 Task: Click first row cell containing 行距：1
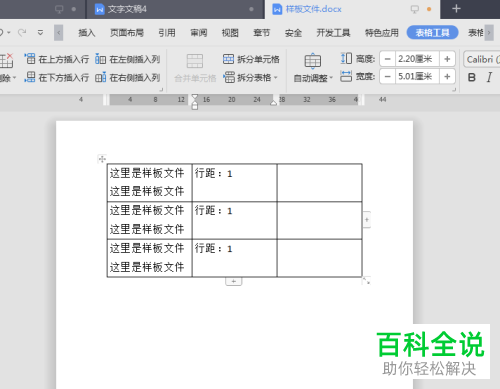234,183
